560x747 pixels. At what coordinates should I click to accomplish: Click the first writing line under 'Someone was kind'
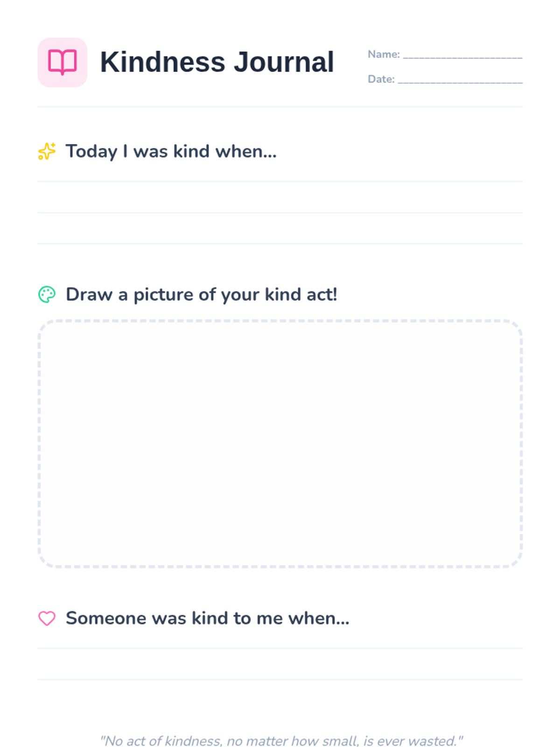coord(280,648)
